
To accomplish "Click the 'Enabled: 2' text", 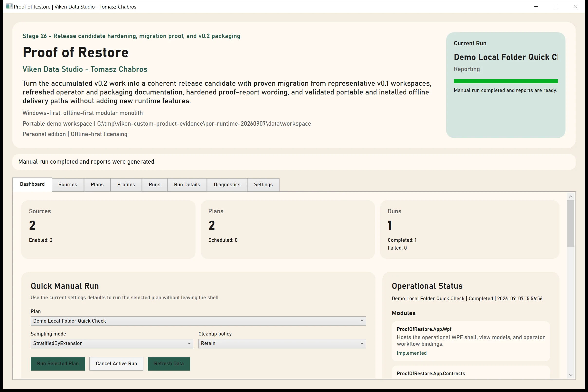I will [41, 240].
